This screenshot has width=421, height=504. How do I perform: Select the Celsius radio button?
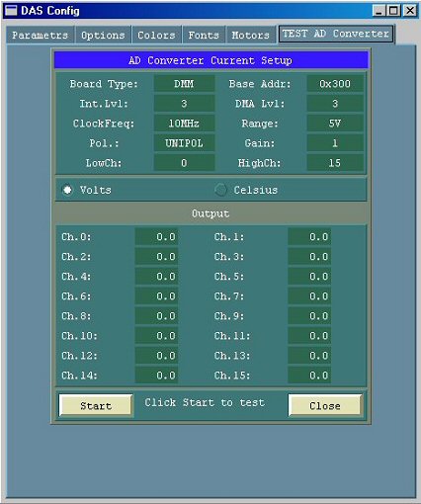coord(220,190)
